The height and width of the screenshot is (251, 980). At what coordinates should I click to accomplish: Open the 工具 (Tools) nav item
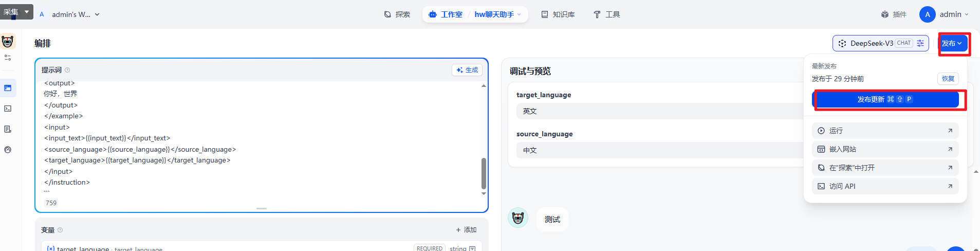(x=607, y=14)
